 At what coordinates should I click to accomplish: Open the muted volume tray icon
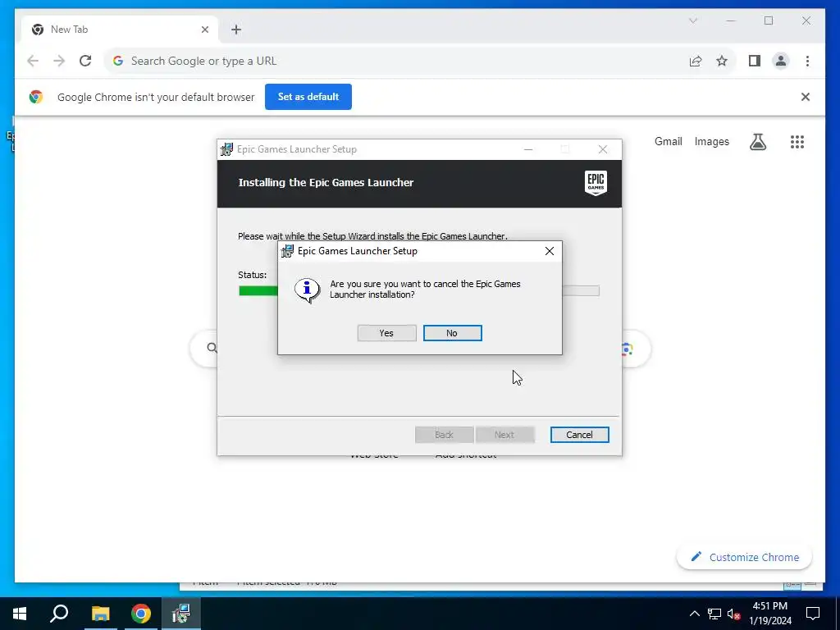734,614
